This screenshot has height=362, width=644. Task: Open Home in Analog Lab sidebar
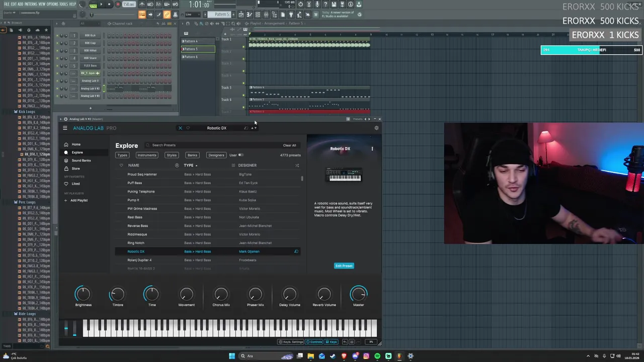75,144
